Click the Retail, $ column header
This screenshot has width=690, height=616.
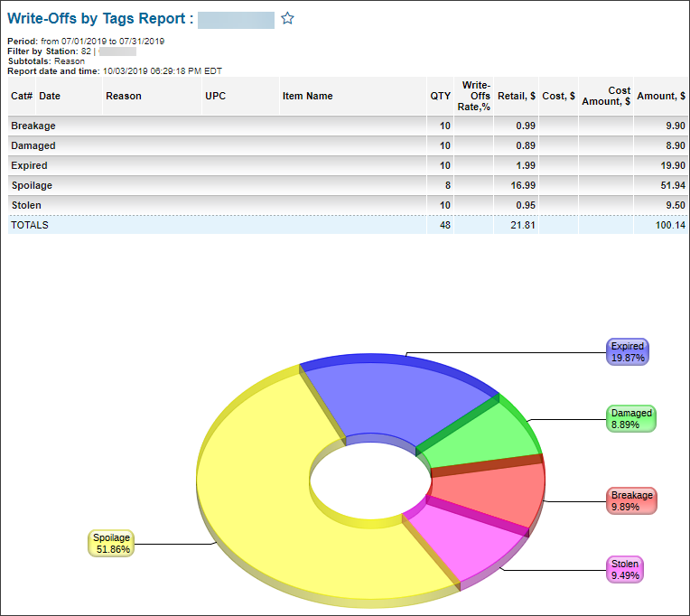[517, 96]
